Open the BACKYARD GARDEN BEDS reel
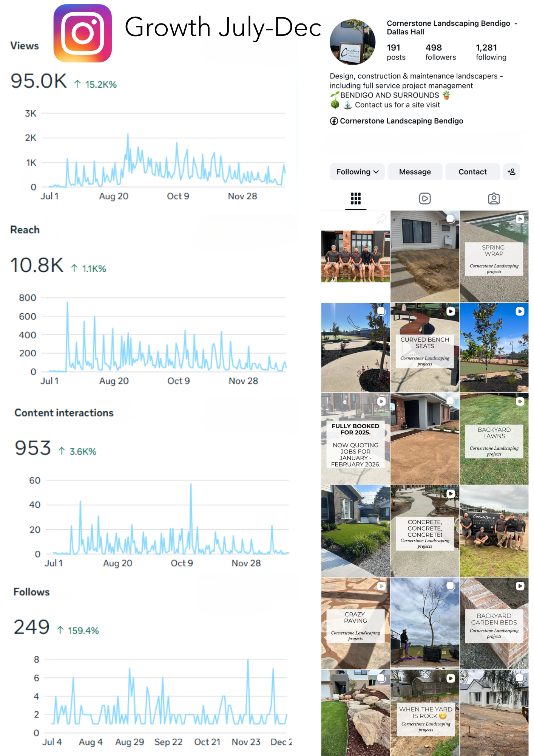Screen dimensions: 534x756 click(494, 623)
